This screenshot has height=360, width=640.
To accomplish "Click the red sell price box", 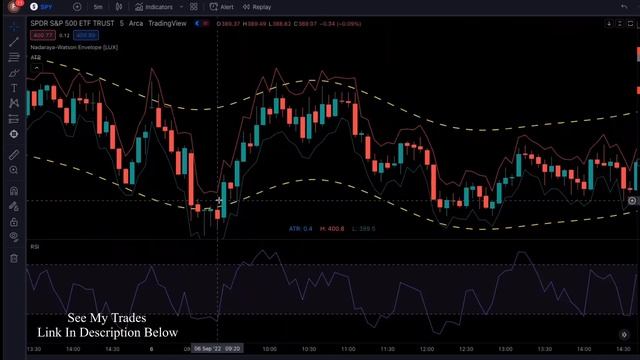I will coord(42,36).
